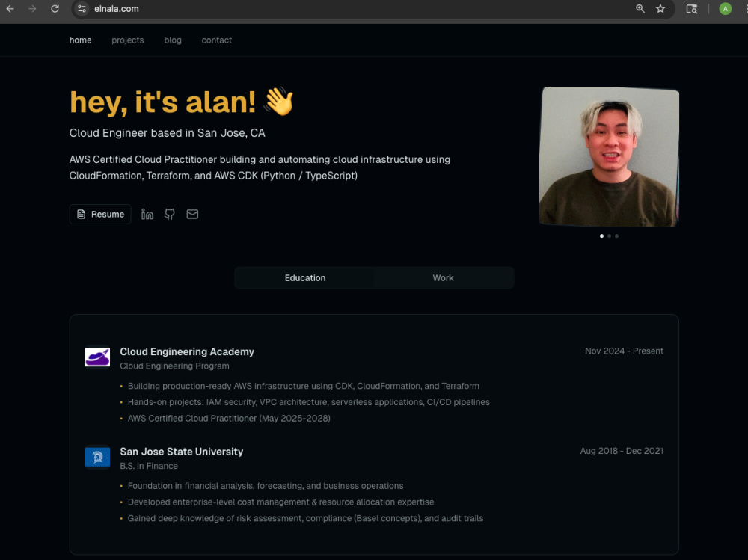748x560 pixels.
Task: Open the projects nav link
Action: coord(127,40)
